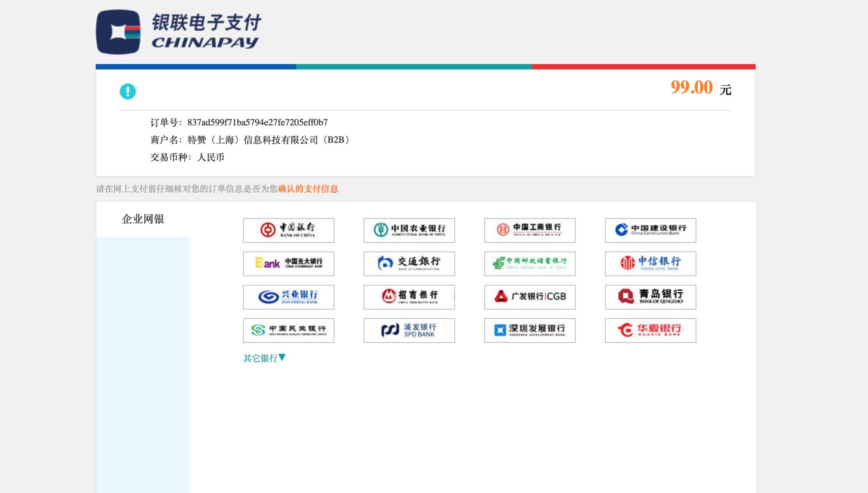Expand the 其它银行 other banks list
Image resolution: width=868 pixels, height=493 pixels.
coord(264,358)
